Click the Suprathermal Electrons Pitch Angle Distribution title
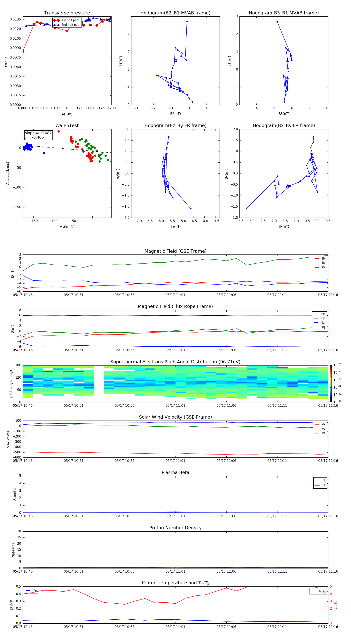The image size is (351, 644). coord(175,362)
